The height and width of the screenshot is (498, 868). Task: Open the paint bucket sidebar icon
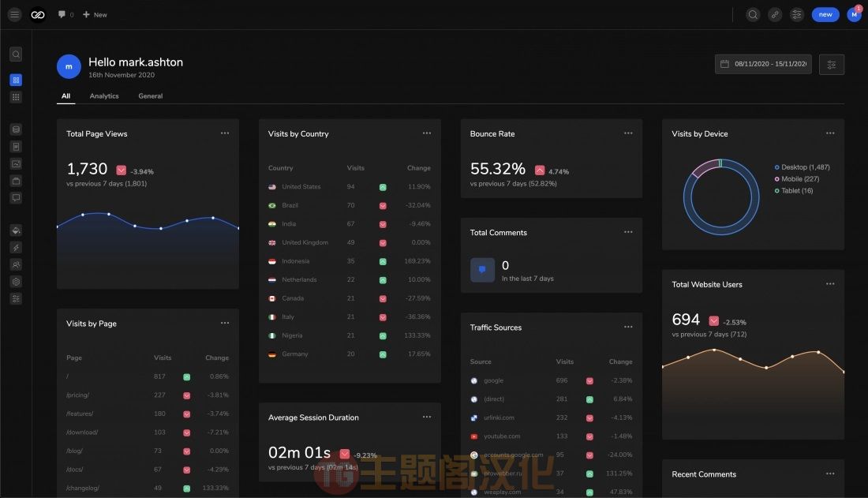[16, 230]
